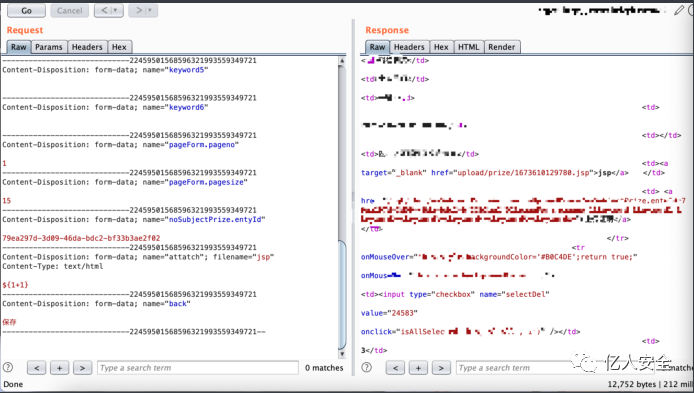Send the request with Go button
Viewport: 694px width, 393px height.
[27, 11]
